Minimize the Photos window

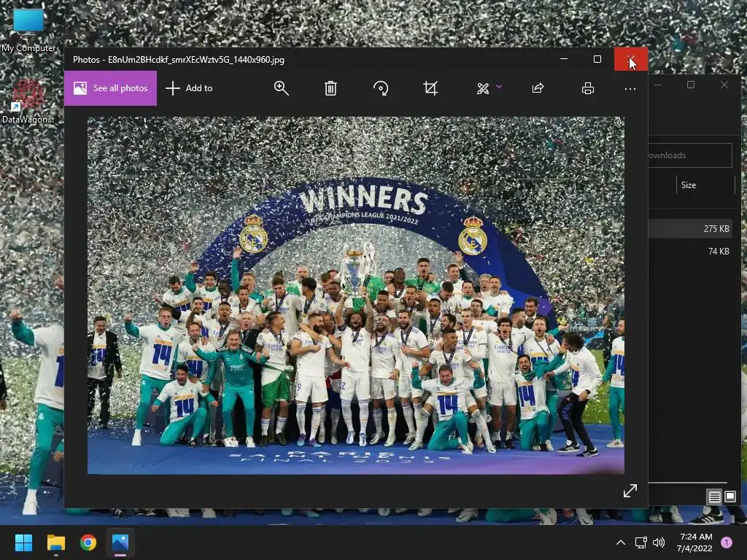tap(564, 59)
